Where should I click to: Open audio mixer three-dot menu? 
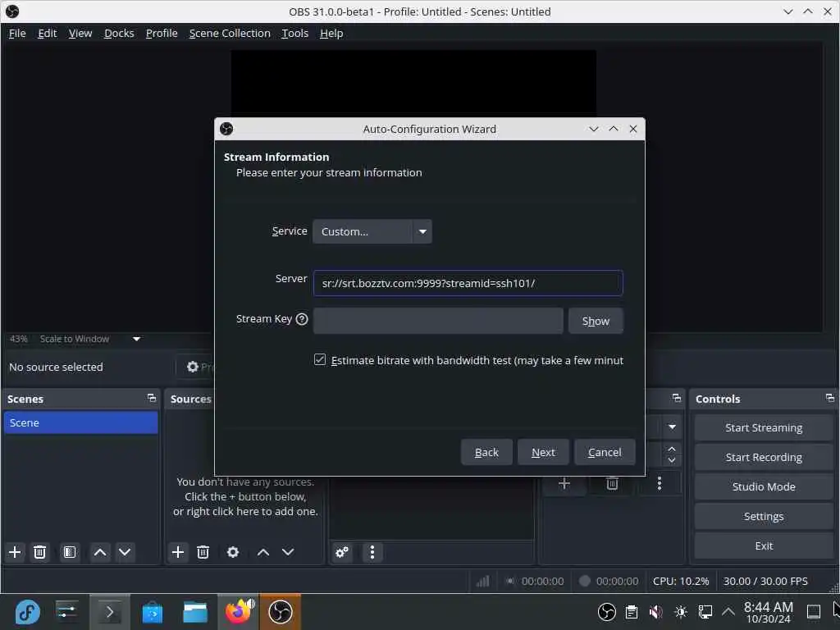[372, 552]
